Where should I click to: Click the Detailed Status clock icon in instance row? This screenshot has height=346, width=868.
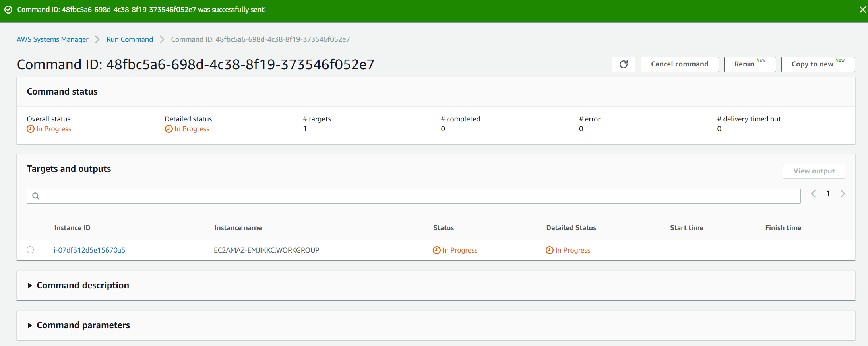point(550,250)
